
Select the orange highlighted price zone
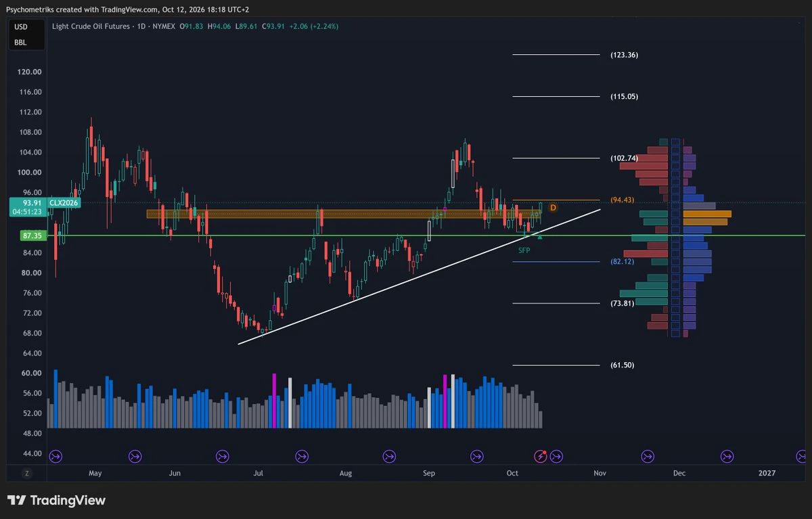343,214
